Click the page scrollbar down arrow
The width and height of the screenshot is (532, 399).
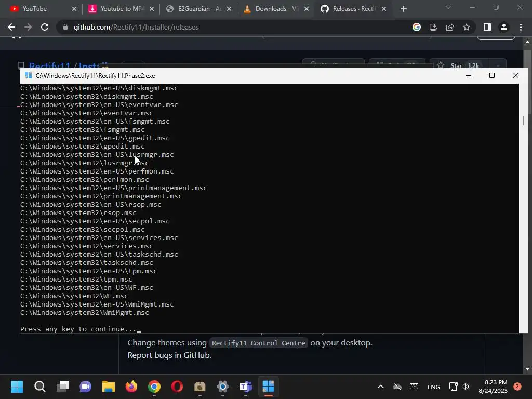click(x=527, y=369)
